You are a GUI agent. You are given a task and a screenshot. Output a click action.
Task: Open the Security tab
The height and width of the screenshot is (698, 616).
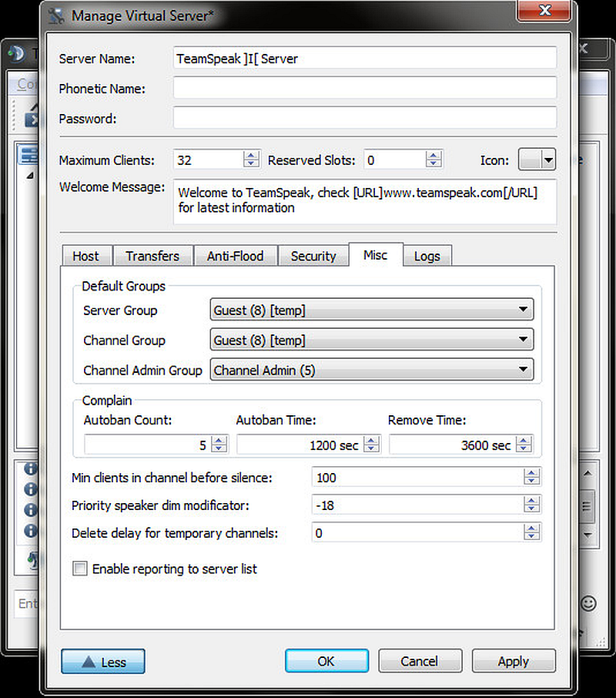313,256
